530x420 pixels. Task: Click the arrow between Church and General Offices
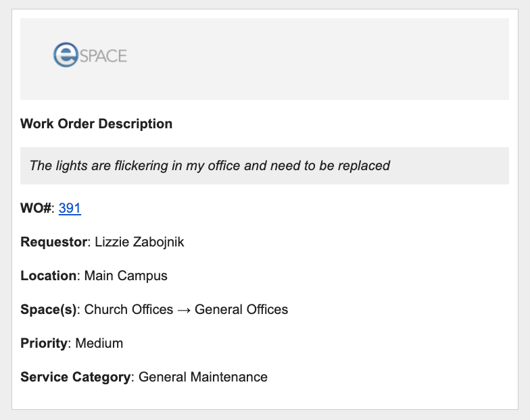coord(184,310)
